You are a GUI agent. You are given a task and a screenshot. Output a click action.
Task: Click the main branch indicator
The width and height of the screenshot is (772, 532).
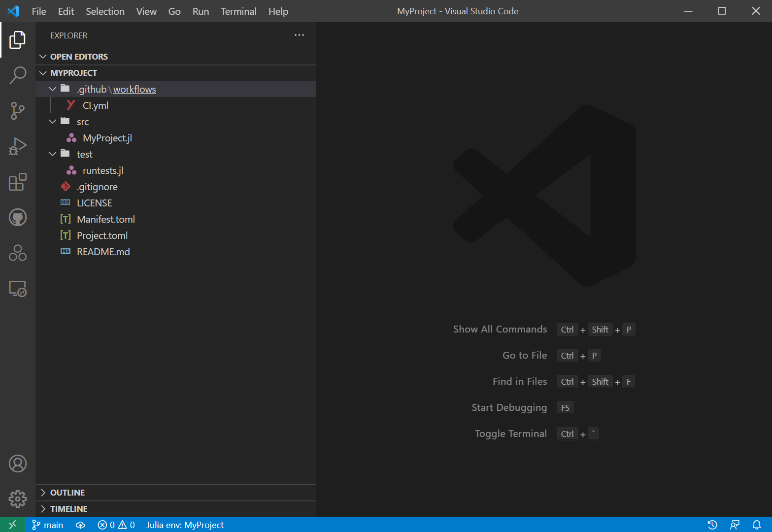pos(48,525)
